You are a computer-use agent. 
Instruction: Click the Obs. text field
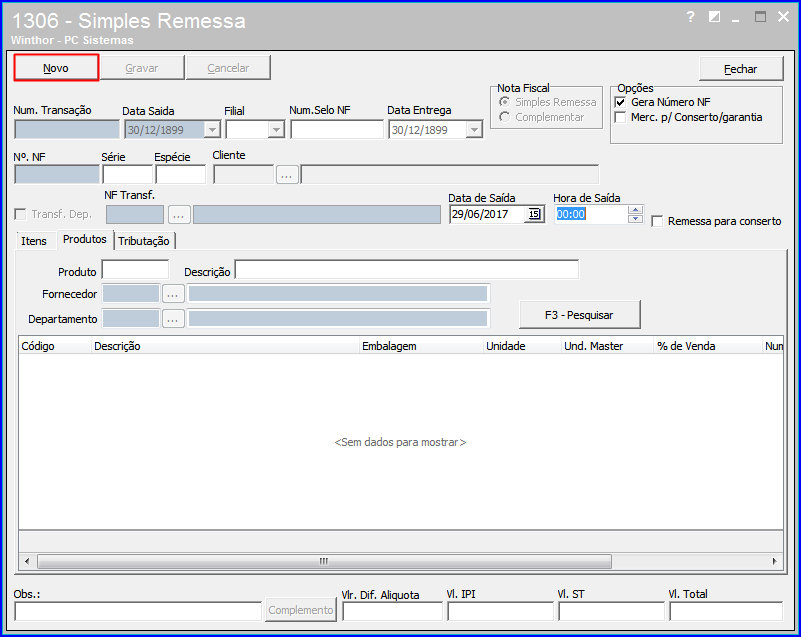(x=138, y=611)
